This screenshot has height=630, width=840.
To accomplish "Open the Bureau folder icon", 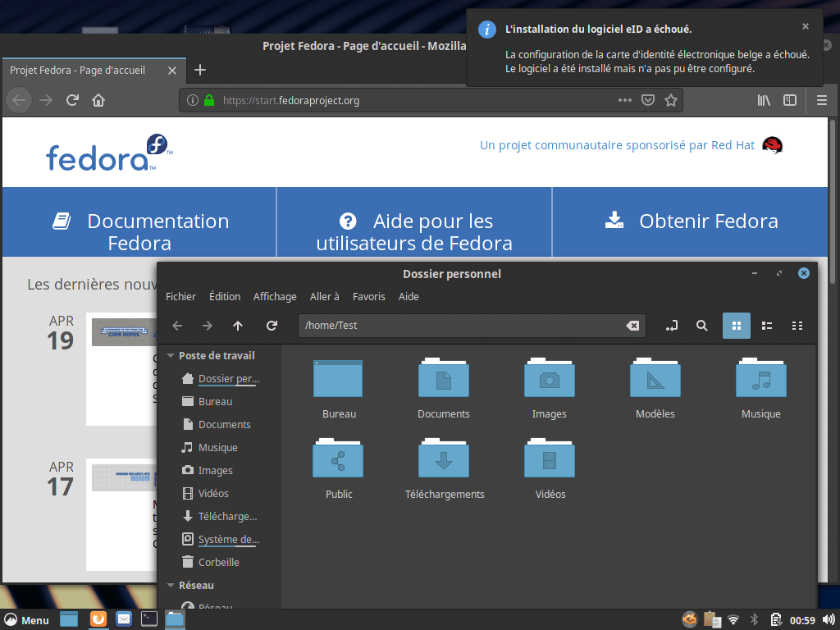I will [338, 379].
